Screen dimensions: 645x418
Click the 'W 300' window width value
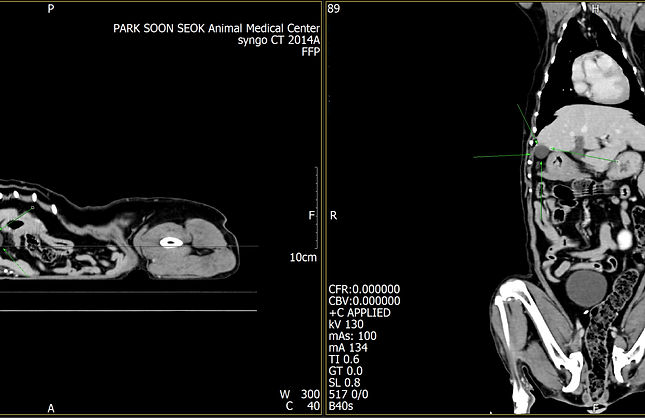299,394
